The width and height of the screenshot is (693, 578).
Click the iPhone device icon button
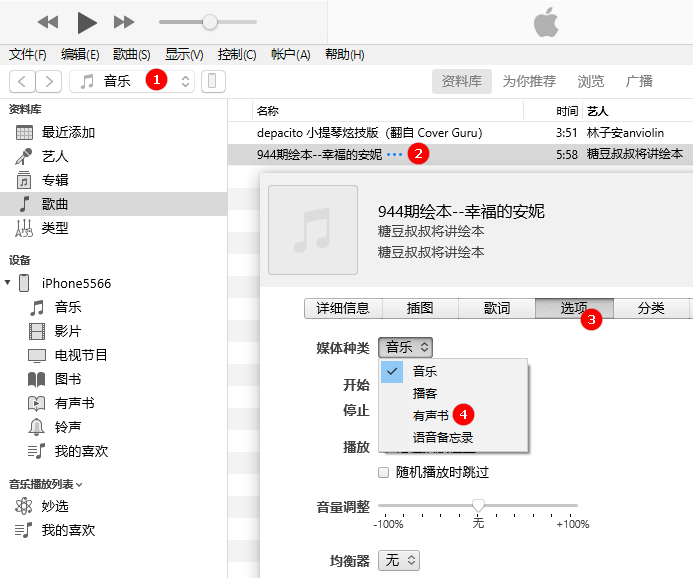(213, 81)
